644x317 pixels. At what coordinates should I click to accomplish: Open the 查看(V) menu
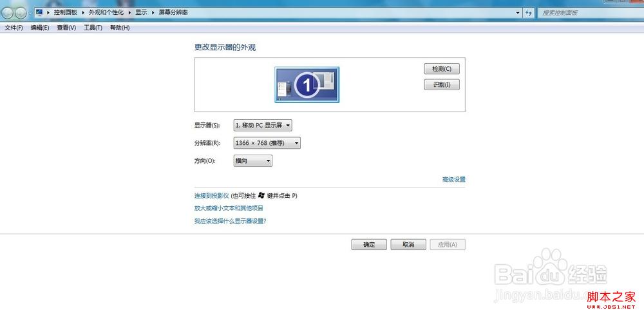pos(66,28)
